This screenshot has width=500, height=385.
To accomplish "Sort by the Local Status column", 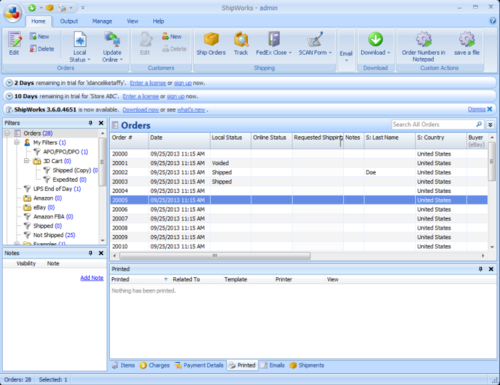I will 231,140.
